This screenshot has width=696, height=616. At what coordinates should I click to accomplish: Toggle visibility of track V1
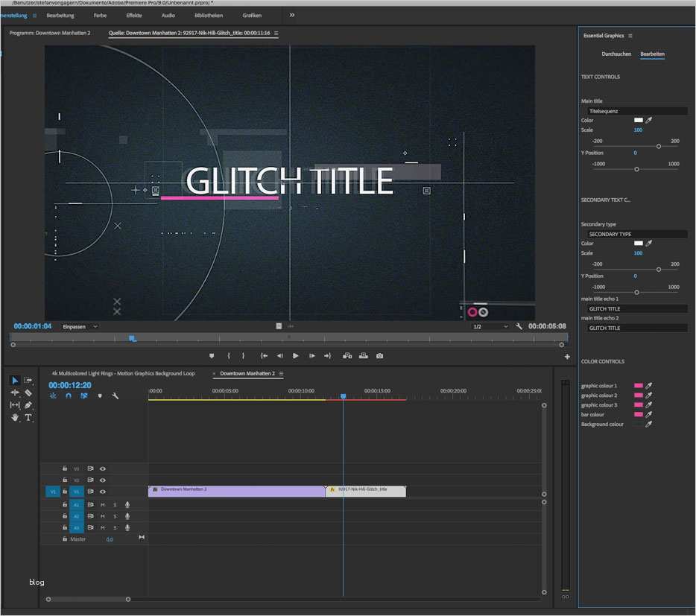[103, 492]
